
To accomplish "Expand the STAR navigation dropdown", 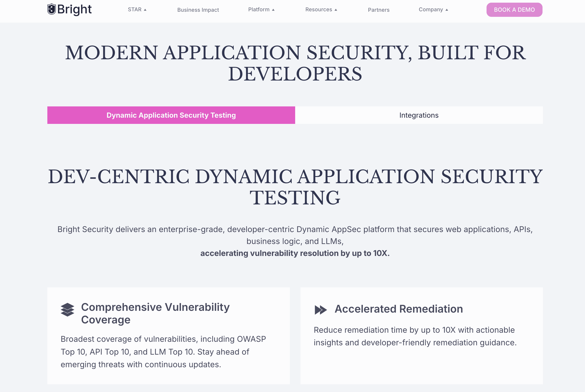I will tap(137, 10).
